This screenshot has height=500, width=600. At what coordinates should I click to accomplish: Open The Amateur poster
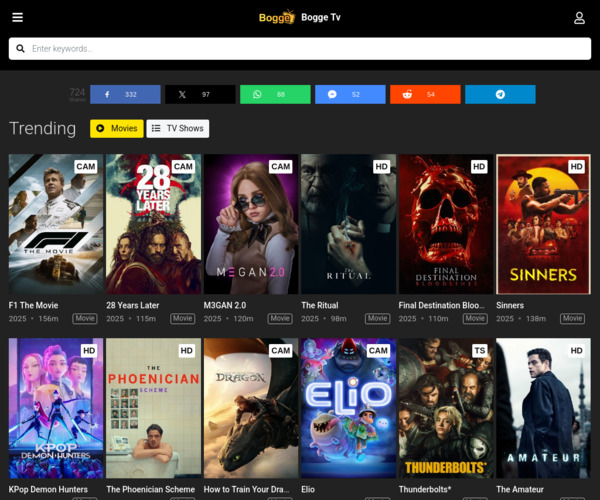point(543,408)
